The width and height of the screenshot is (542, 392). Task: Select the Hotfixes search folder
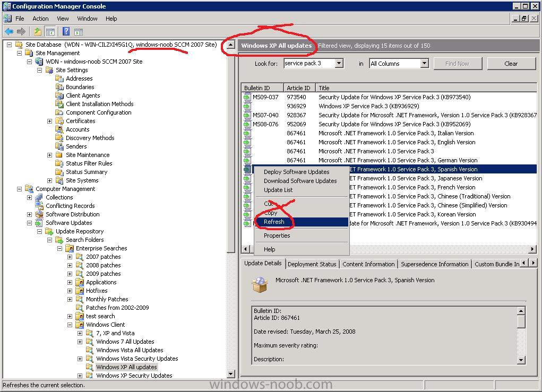tap(97, 291)
